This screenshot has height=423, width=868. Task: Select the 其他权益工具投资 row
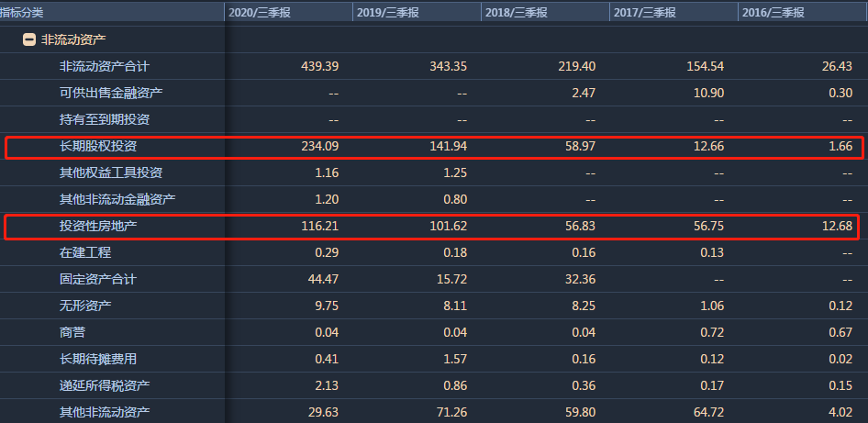[111, 173]
